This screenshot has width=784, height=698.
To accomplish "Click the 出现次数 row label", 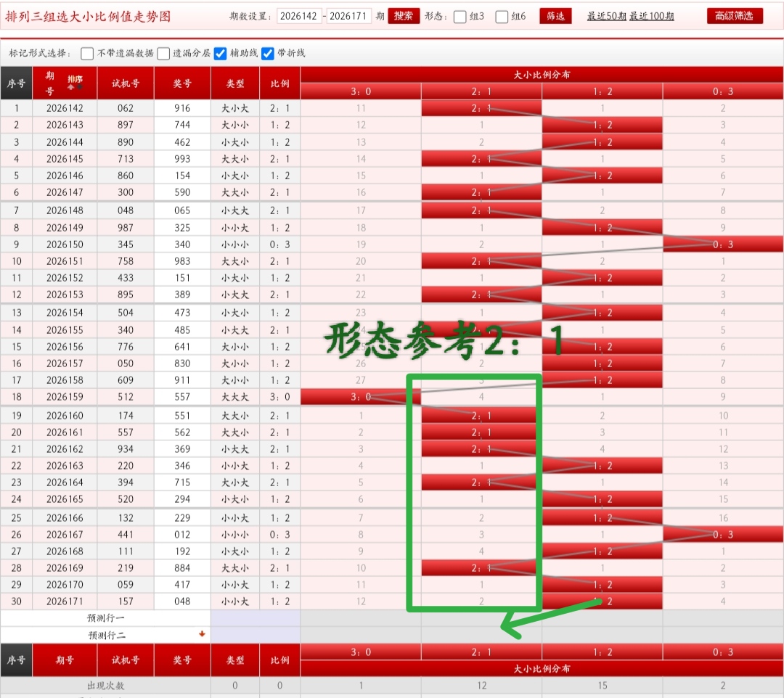I will [x=105, y=686].
